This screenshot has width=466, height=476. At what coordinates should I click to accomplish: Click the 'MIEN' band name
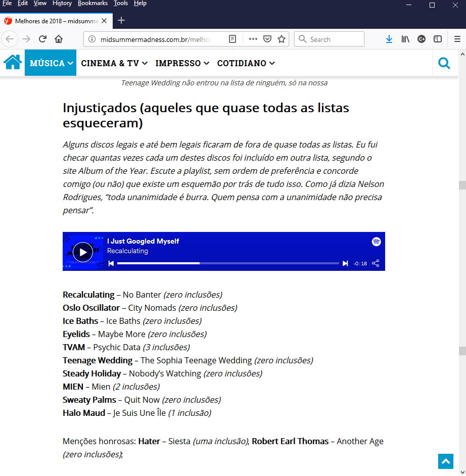click(73, 387)
